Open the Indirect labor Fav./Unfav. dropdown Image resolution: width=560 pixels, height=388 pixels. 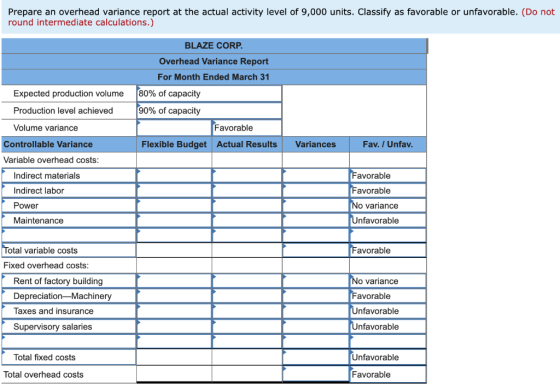coord(388,191)
